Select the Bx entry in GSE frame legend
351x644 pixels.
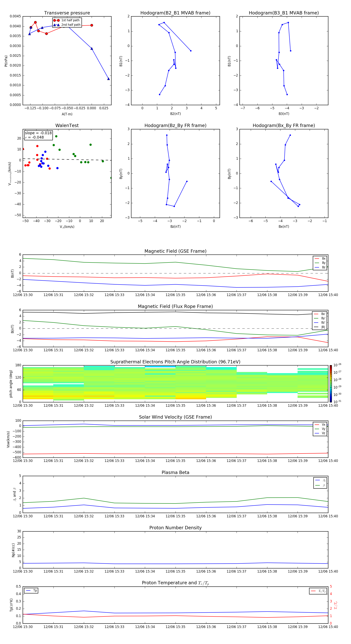(320, 259)
